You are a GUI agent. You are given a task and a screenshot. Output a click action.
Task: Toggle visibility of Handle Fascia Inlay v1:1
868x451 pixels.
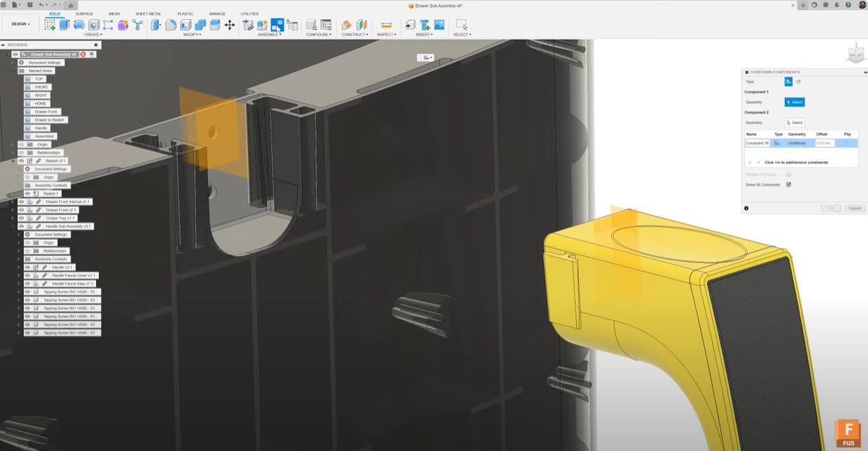28,283
